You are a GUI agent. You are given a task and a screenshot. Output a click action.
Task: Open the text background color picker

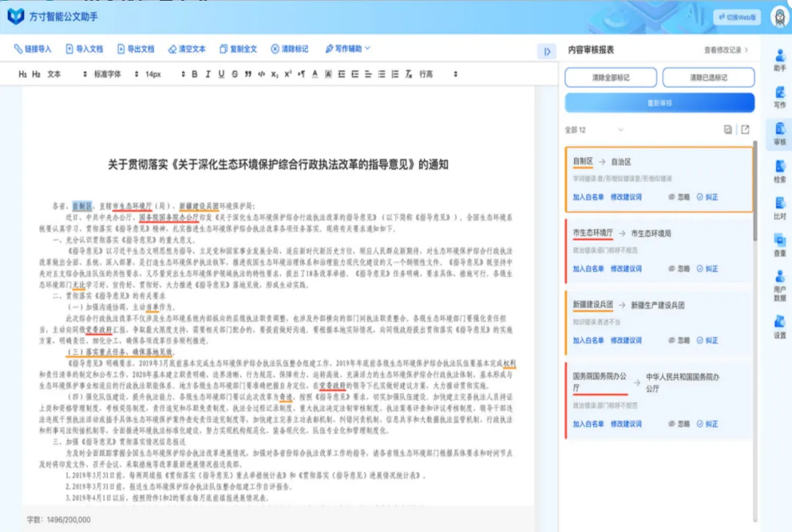[328, 74]
